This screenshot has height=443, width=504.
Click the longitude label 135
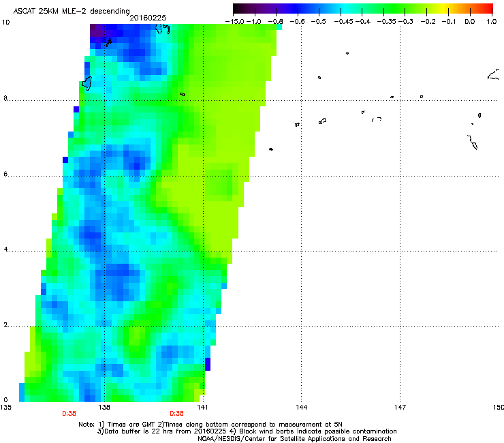[5, 408]
